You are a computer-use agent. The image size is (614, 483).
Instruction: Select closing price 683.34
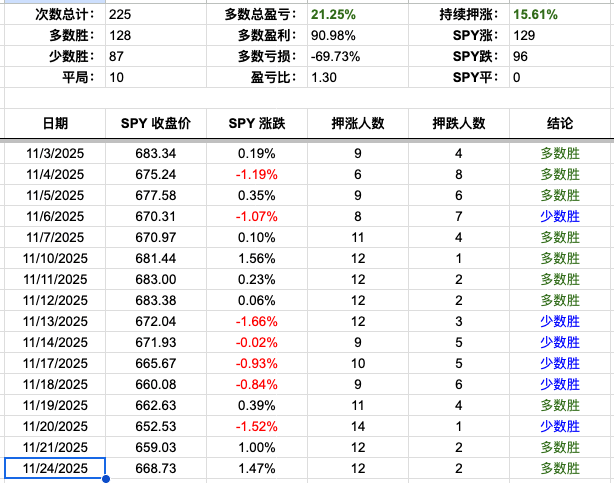click(155, 153)
